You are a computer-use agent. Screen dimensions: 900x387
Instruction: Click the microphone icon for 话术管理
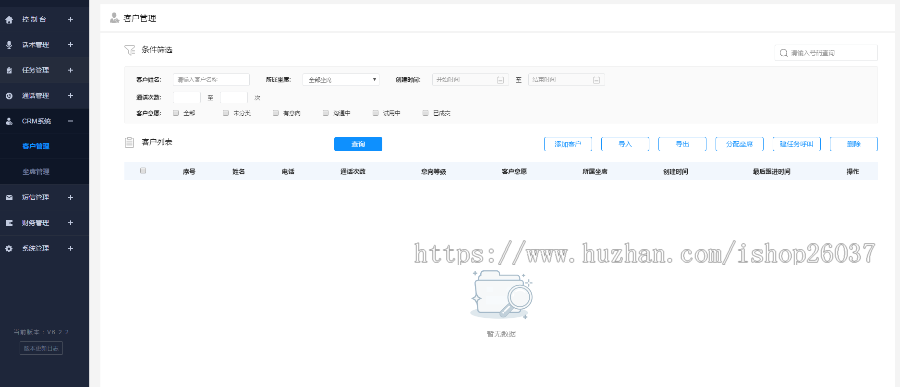pyautogui.click(x=9, y=45)
